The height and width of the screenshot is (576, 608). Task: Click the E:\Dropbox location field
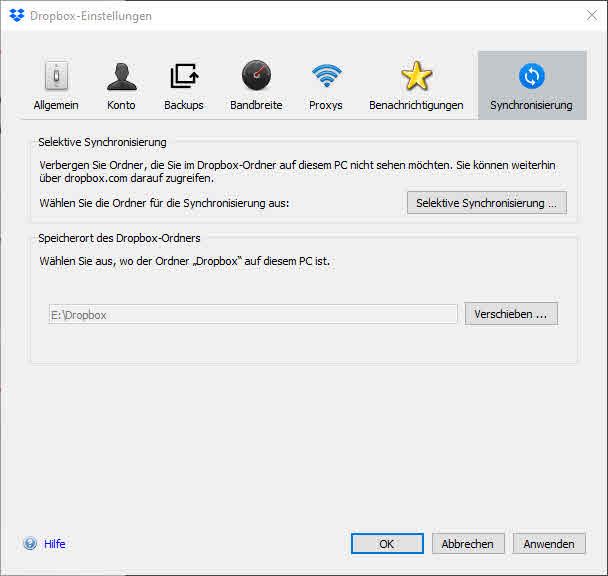coord(253,315)
